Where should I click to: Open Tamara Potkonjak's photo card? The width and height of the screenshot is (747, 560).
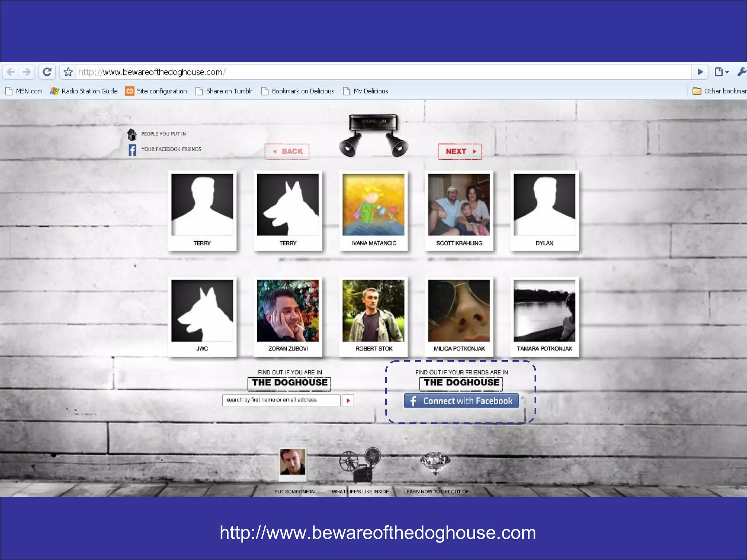[545, 316]
